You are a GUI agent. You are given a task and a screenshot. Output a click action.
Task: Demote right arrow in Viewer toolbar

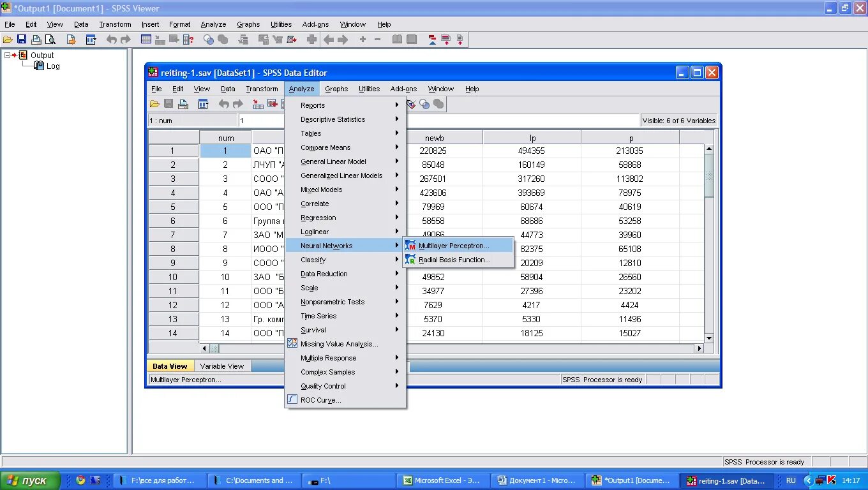pos(343,40)
